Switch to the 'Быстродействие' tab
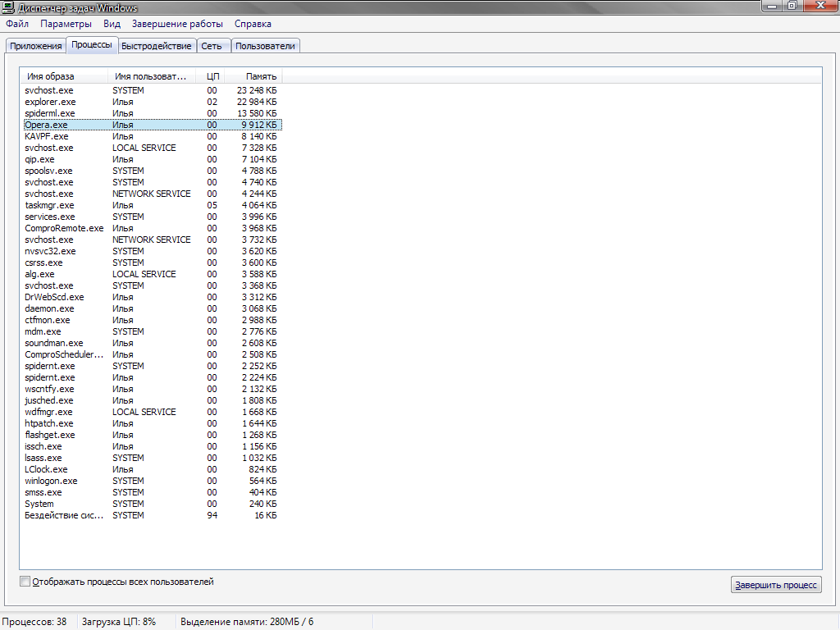Image resolution: width=840 pixels, height=630 pixels. [x=156, y=46]
